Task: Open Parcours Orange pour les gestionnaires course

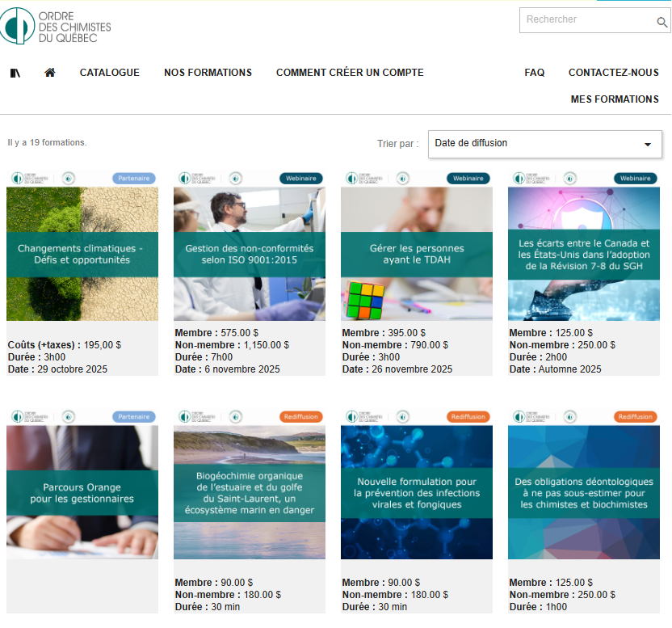Action: [x=82, y=493]
